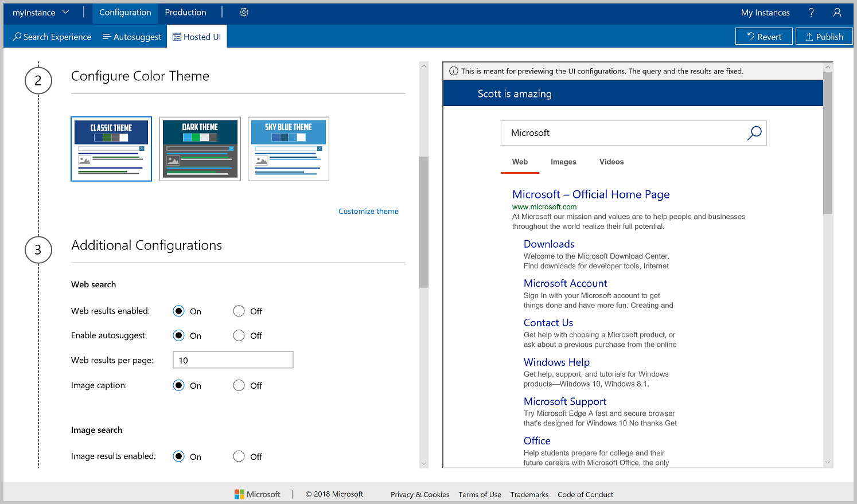Screen dimensions: 857x504
Task: Select the Dark Theme option
Action: [x=200, y=149]
